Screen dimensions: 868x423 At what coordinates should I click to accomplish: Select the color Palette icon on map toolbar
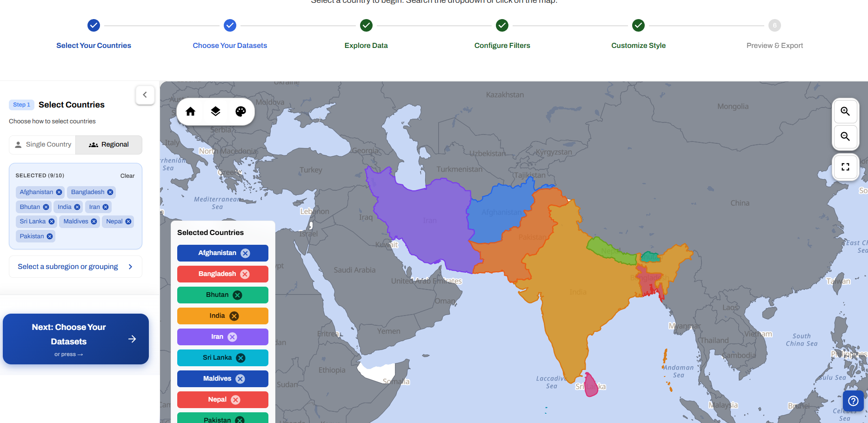[240, 111]
